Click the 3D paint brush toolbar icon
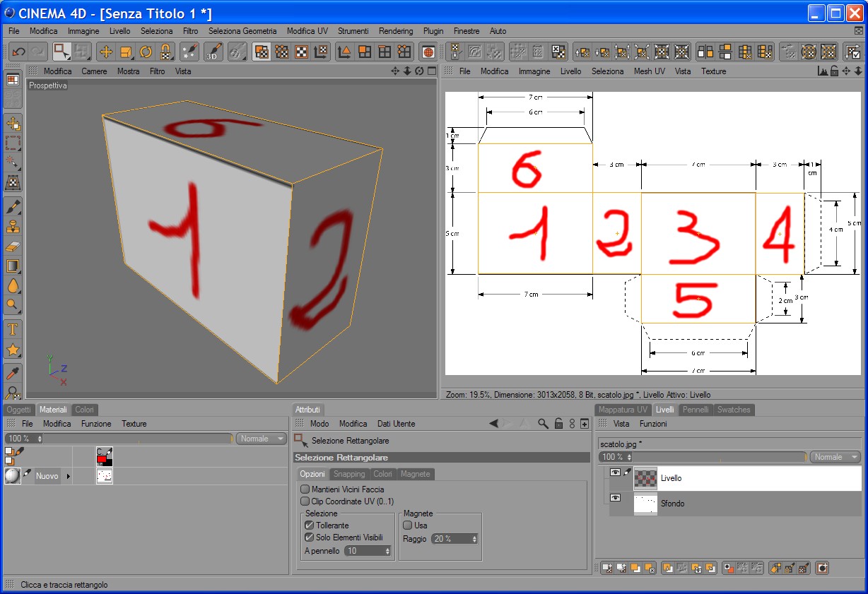Screen dimensions: 868x594 click(x=213, y=52)
